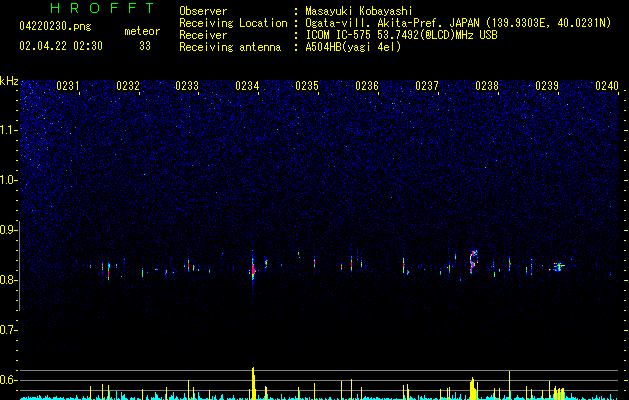The image size is (629, 400).
Task: Click the tallest yellow power spike at 0234
Action: click(253, 383)
